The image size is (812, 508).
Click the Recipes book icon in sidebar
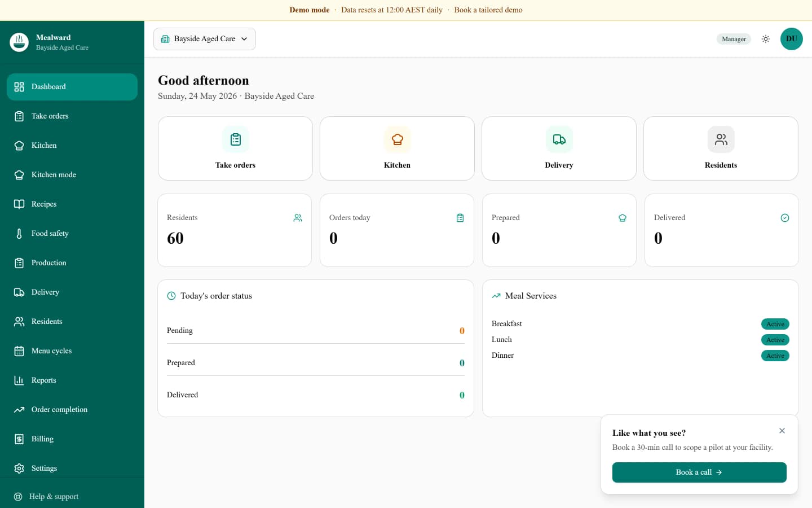(19, 204)
